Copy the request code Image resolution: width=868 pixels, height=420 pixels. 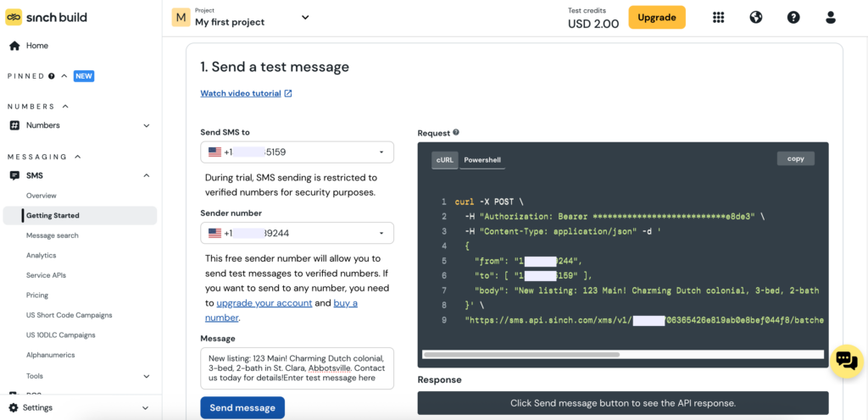795,158
